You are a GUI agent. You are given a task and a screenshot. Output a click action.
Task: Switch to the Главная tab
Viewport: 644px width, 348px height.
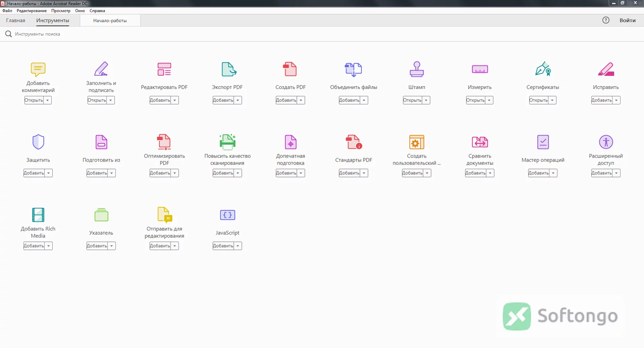point(16,20)
